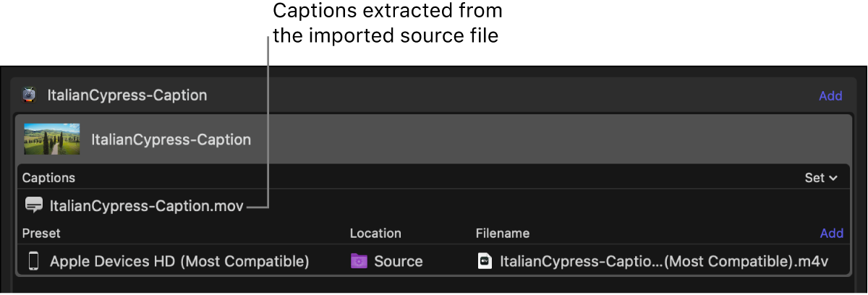
Task: Click the Apple device preset icon
Action: [33, 261]
